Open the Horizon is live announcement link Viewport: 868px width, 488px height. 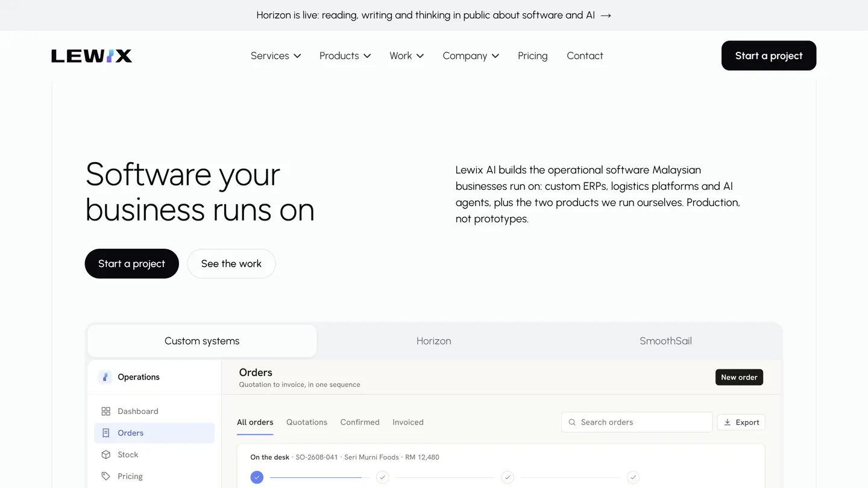pyautogui.click(x=434, y=15)
